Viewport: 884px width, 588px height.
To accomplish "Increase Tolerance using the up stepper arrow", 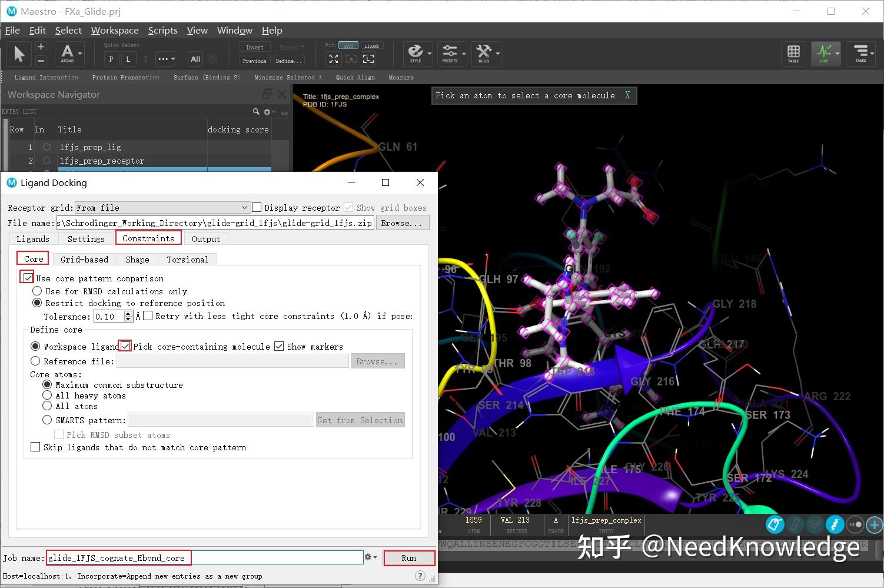I will [128, 313].
